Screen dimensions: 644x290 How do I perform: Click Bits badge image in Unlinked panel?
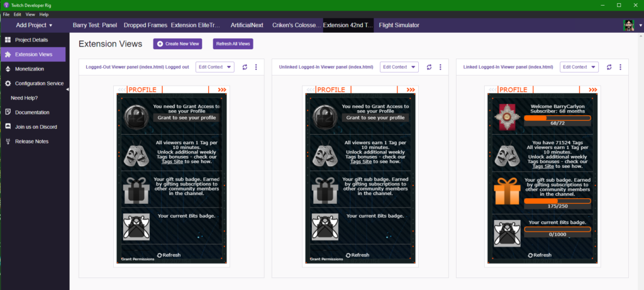tap(325, 226)
